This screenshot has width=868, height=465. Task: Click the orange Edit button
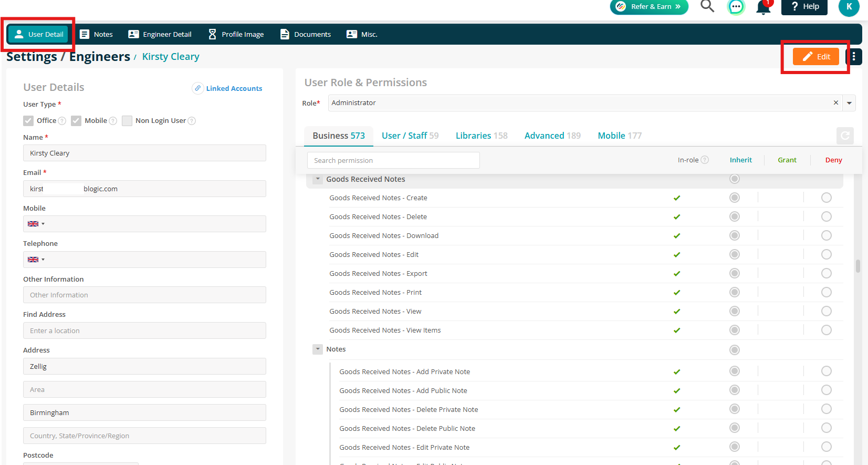(x=815, y=56)
